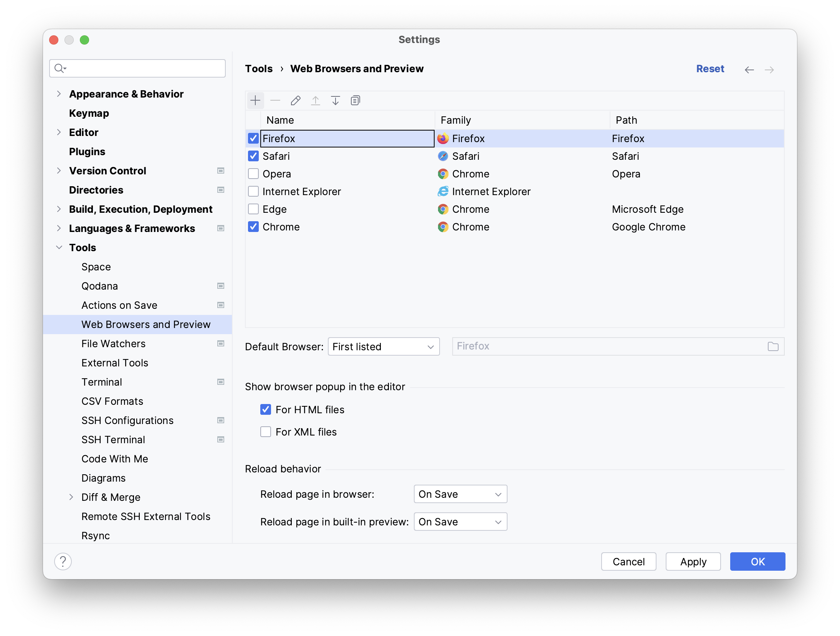Click the search magnifier icon
Image resolution: width=840 pixels, height=636 pixels.
coord(60,68)
